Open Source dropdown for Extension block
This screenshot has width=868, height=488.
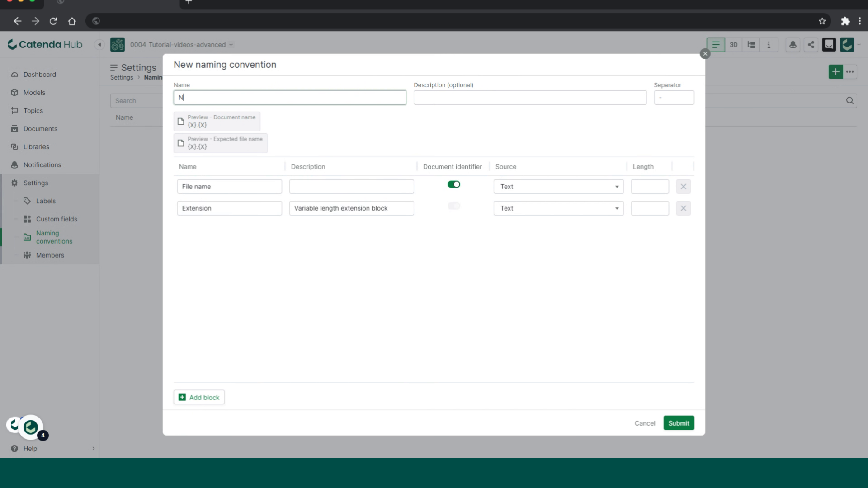coord(558,208)
